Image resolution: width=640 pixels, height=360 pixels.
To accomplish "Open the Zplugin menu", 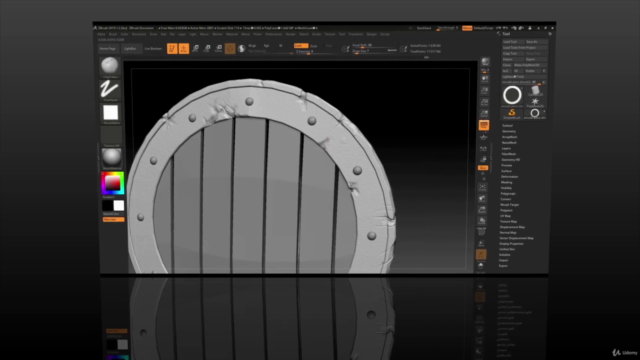I will 371,34.
